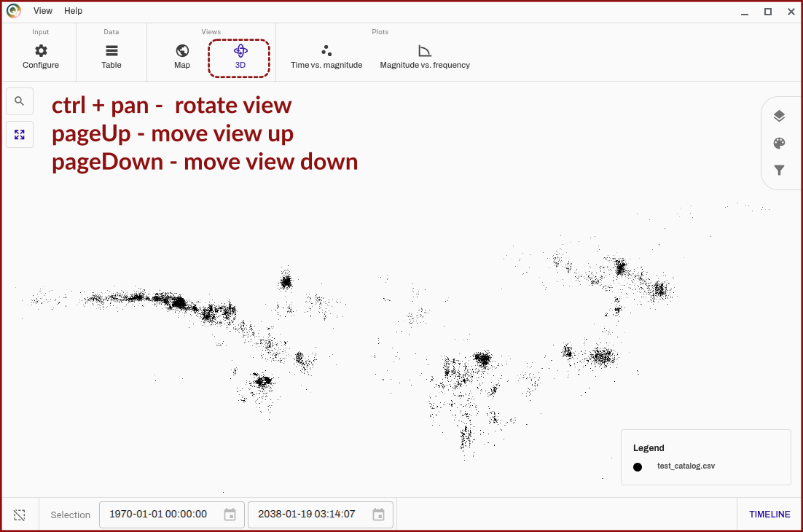This screenshot has width=803, height=532.
Task: Select the 3D view button
Action: tap(240, 56)
